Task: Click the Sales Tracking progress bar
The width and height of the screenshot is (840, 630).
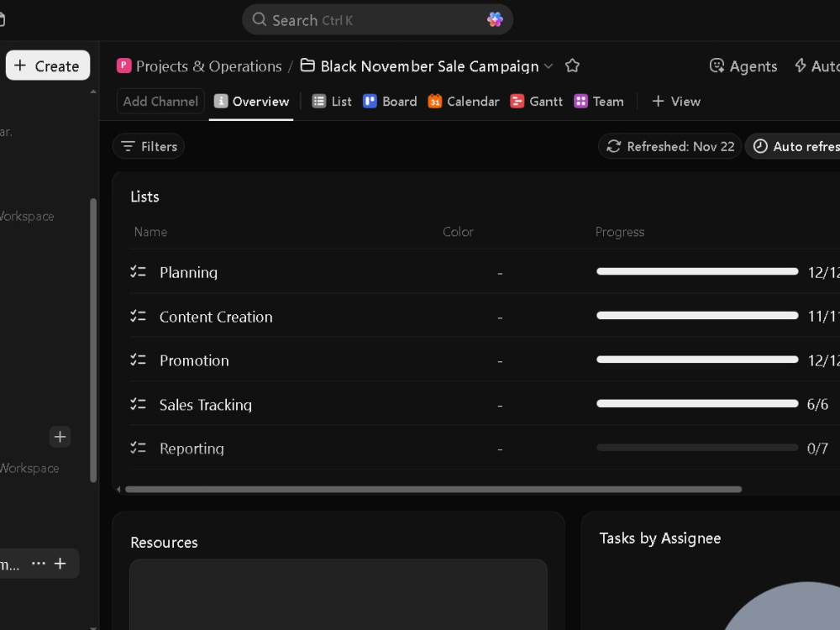Action: pyautogui.click(x=697, y=403)
